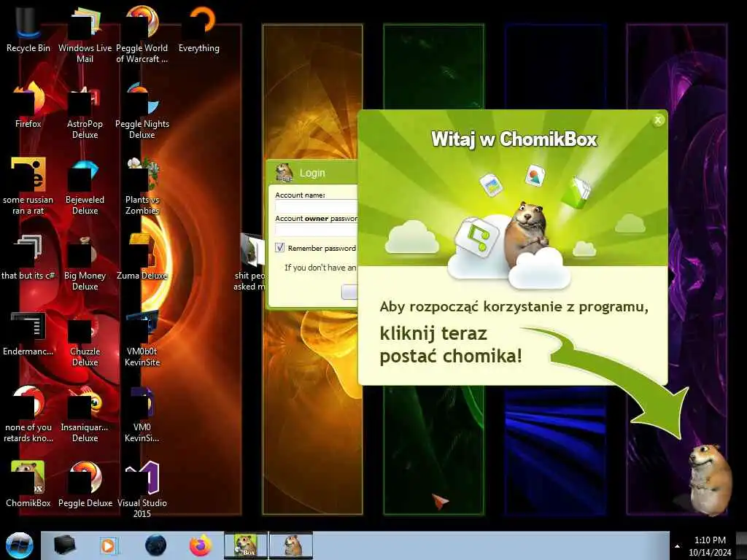Switch to the hamster Login taskbar window
The image size is (747, 560).
(291, 545)
